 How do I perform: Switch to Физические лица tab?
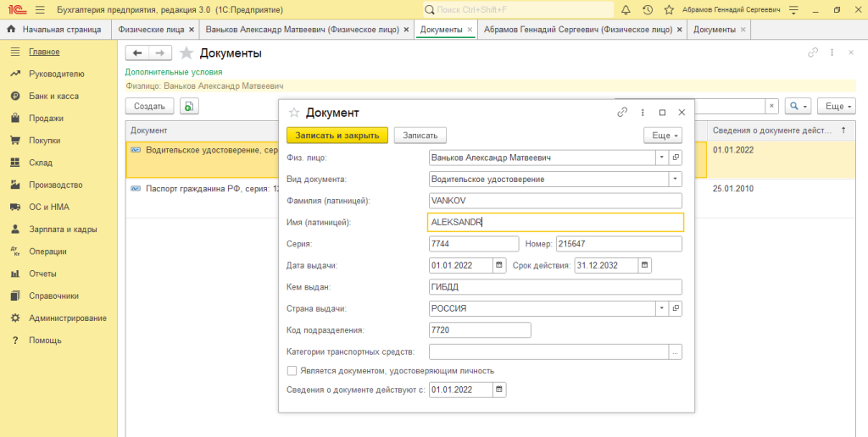[x=151, y=30]
